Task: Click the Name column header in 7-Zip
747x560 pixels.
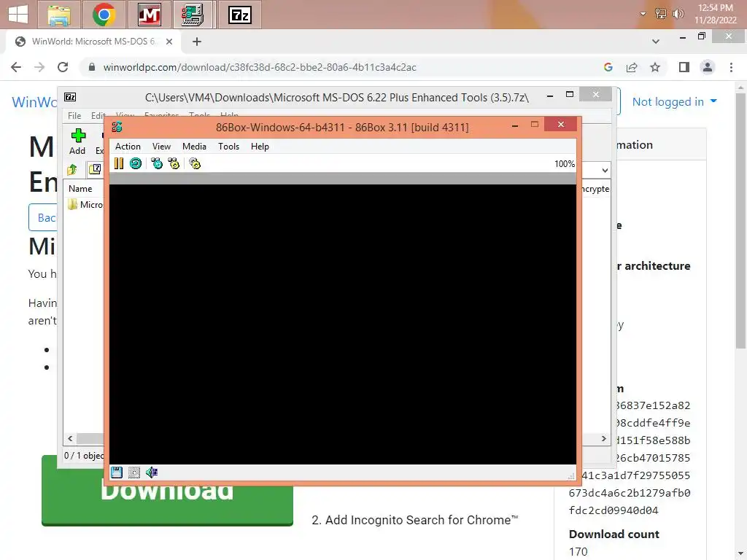Action: 80,189
